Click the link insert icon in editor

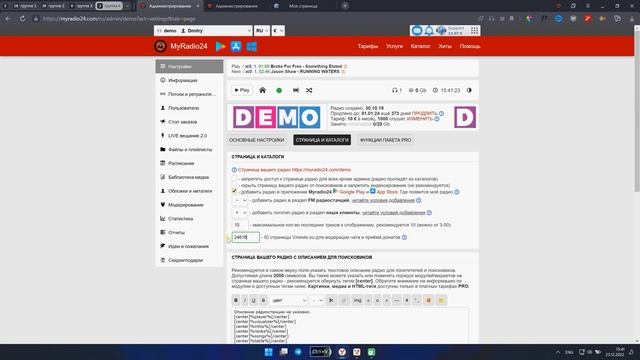point(344,300)
